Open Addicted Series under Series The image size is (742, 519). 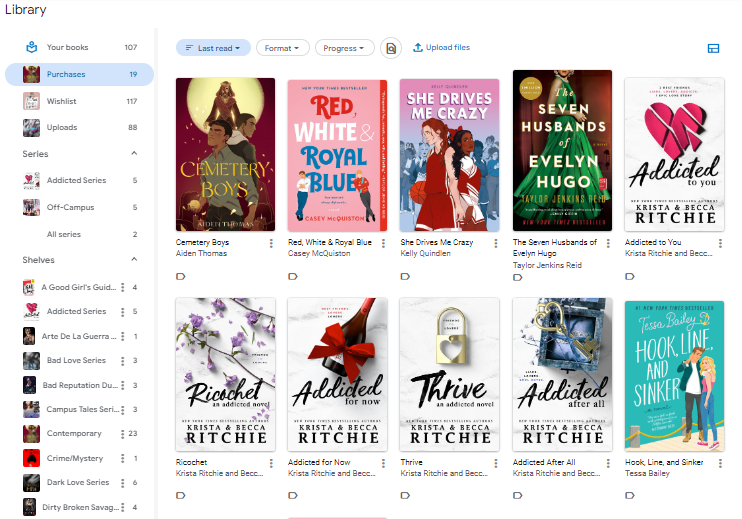click(x=80, y=180)
